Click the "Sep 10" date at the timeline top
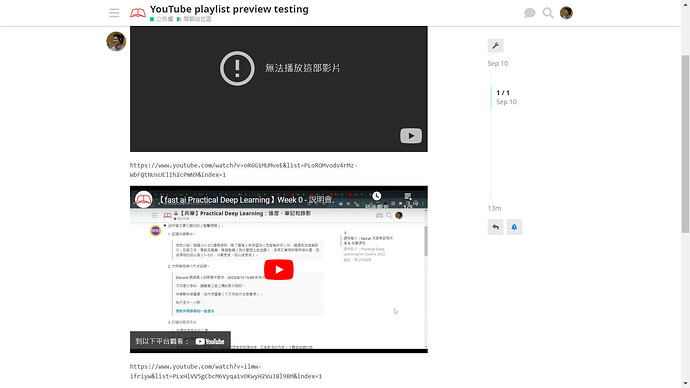 point(498,63)
